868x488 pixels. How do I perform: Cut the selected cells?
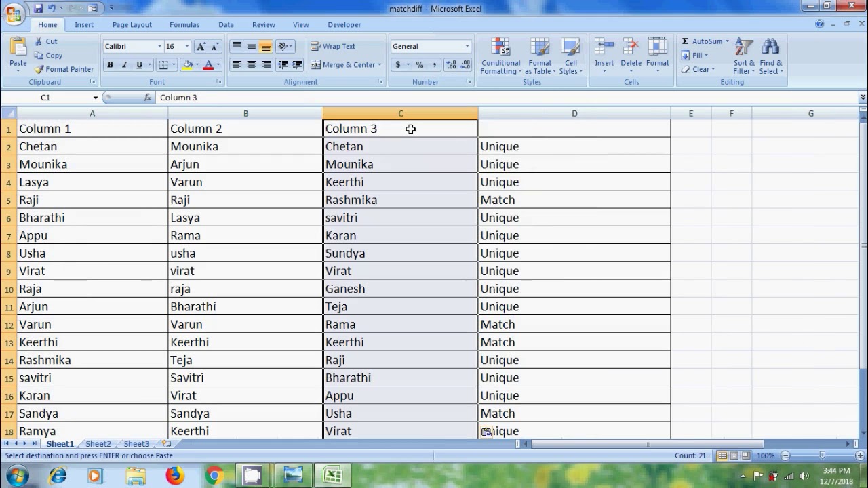coord(46,41)
